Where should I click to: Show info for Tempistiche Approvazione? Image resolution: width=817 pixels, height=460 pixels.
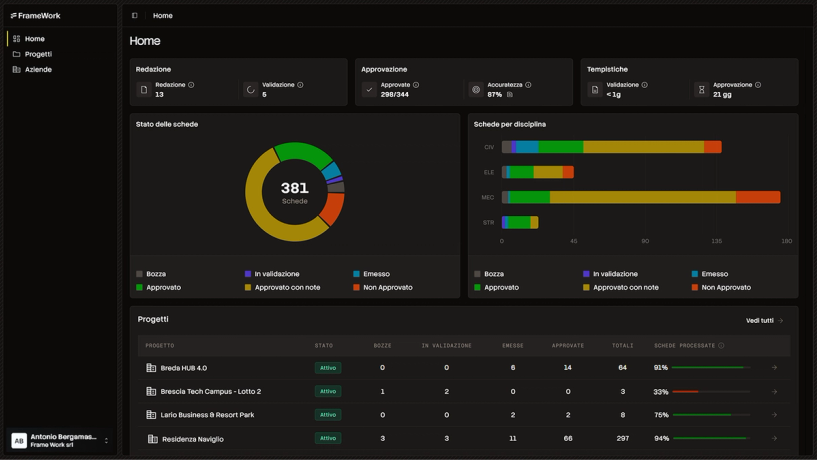[758, 85]
